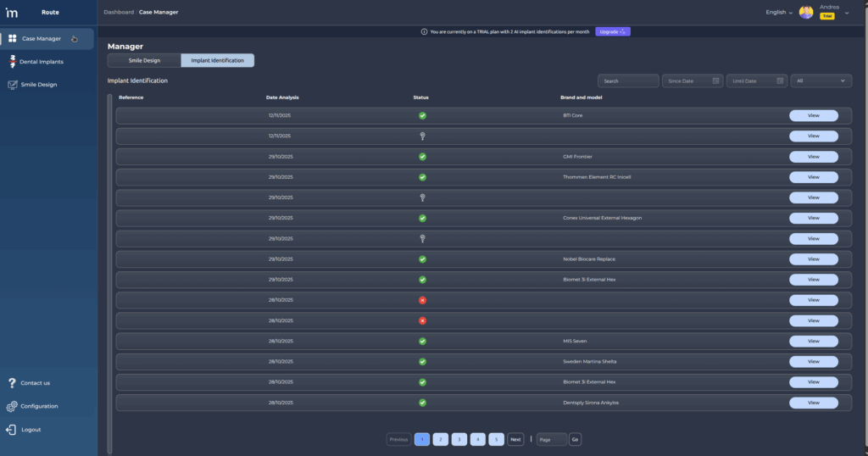868x456 pixels.
Task: Click the calendar icon in Until Date field
Action: pos(781,81)
